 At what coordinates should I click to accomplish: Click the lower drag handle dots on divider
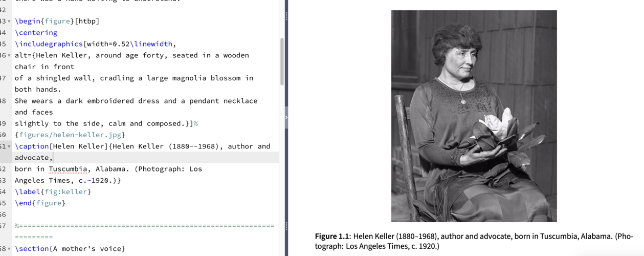[286, 226]
